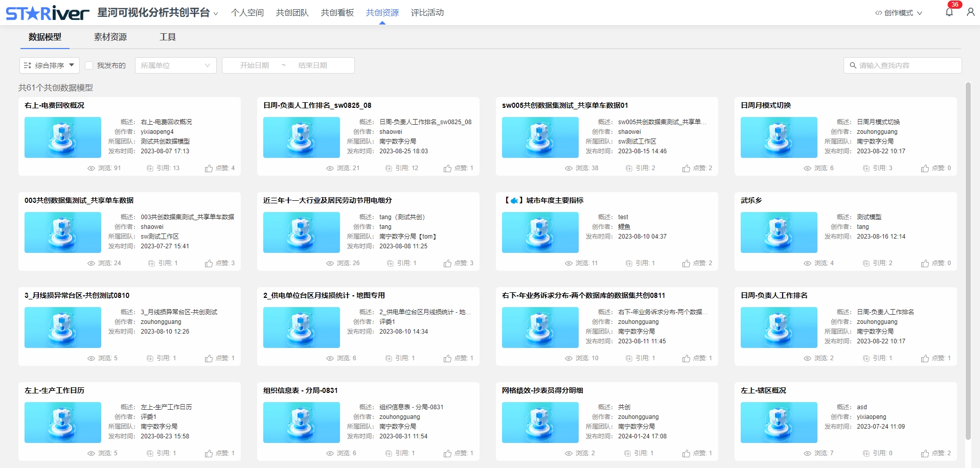The width and height of the screenshot is (980, 468).
Task: Click the thumbs-up icon on 组织信息表 - 分局-0831 card
Action: point(447,454)
